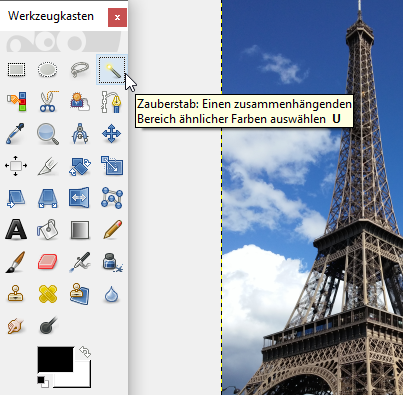Select the Ink tool
Viewport: 403px width, 395px height.
coord(112,262)
